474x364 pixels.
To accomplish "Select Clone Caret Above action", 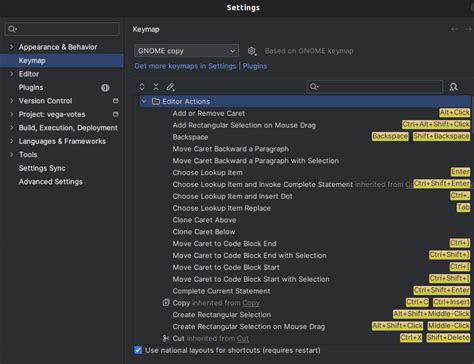I will pos(204,220).
